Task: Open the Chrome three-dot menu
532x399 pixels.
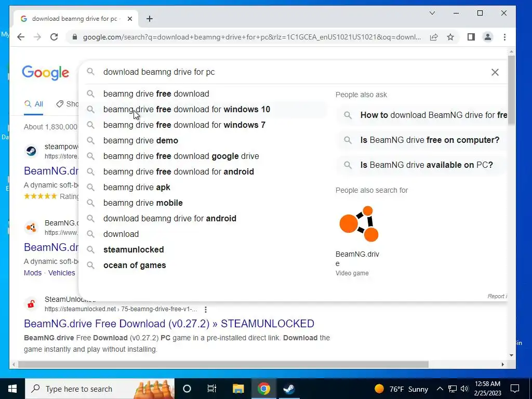Action: coord(504,37)
